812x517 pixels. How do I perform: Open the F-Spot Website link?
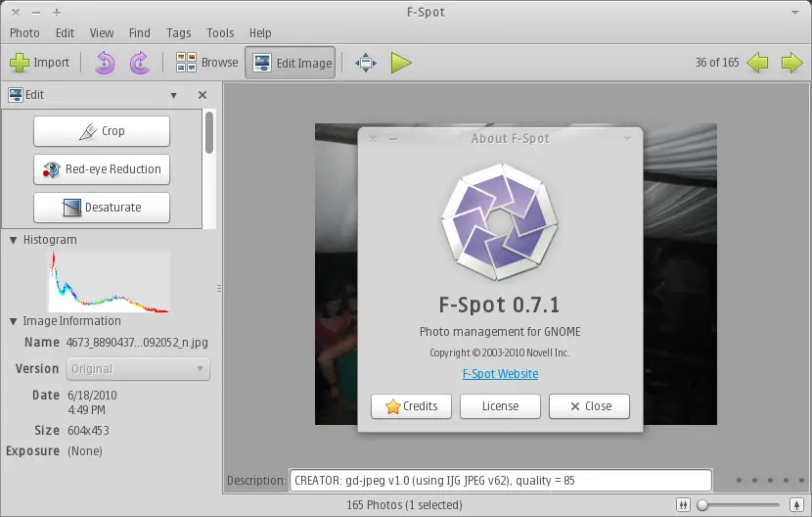click(500, 374)
